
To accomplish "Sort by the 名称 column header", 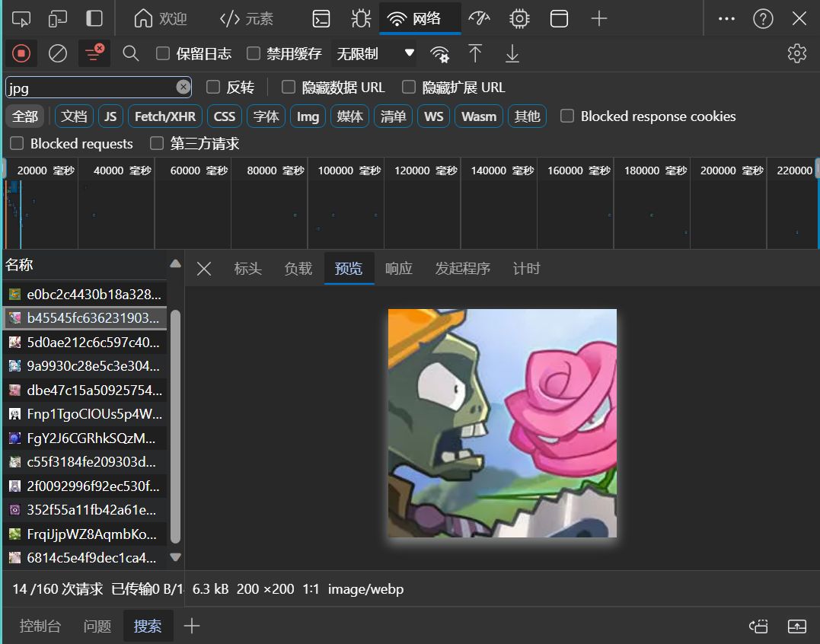I will [x=86, y=265].
